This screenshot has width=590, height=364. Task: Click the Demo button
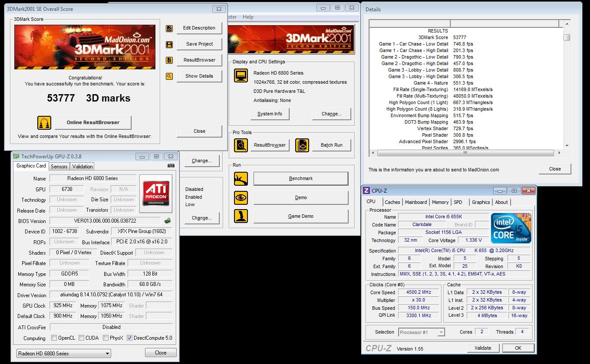301,198
